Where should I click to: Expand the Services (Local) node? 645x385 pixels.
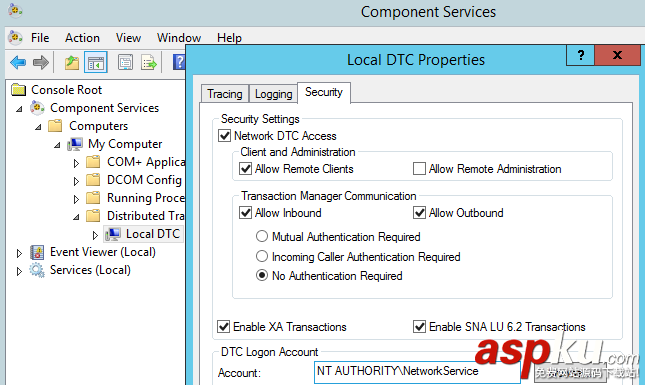tap(19, 271)
